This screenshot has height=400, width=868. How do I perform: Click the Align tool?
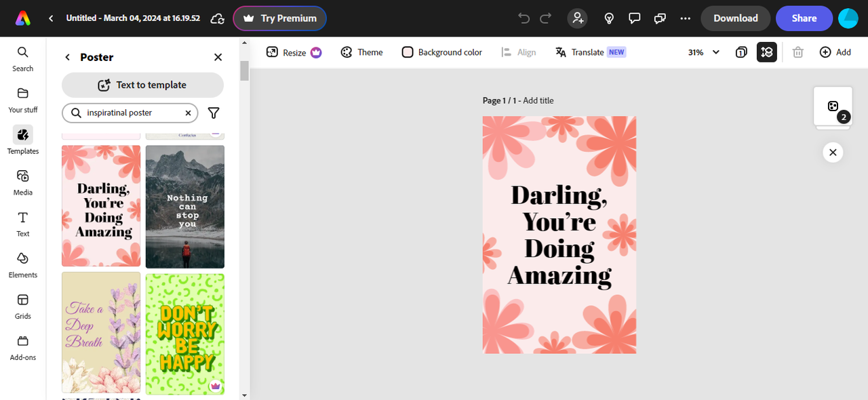518,52
